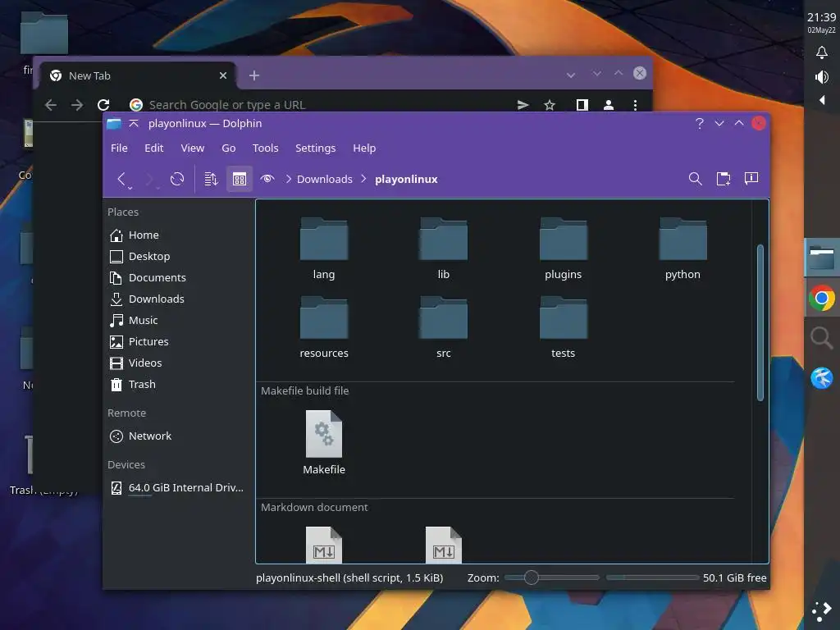Open the python folder
The height and width of the screenshot is (630, 840).
(x=682, y=249)
